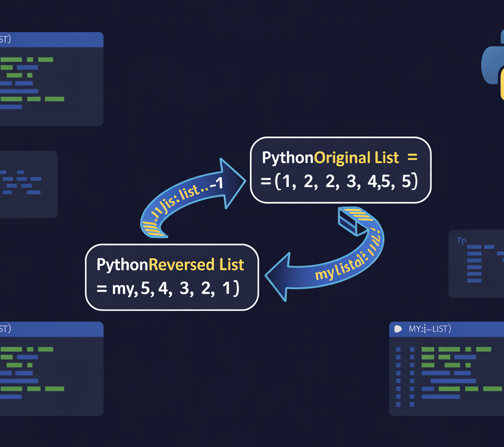Open the MY LIST panel header title
The height and width of the screenshot is (447, 504).
(429, 329)
